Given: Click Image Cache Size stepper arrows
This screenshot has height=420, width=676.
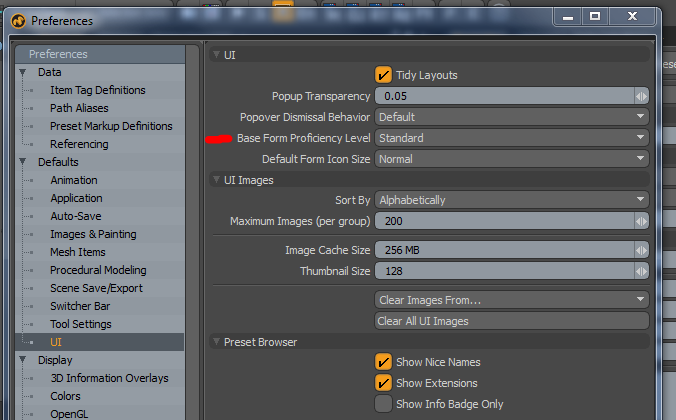Looking at the screenshot, I should coord(642,250).
